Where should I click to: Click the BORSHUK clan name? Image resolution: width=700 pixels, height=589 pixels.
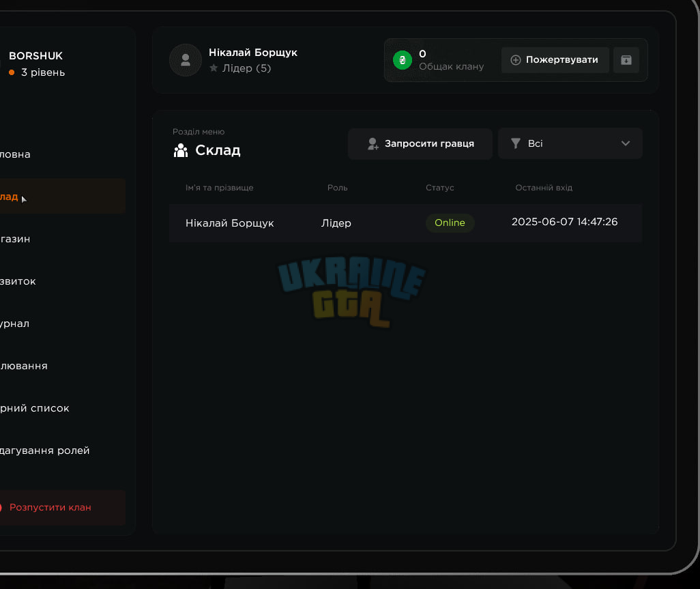click(x=35, y=56)
